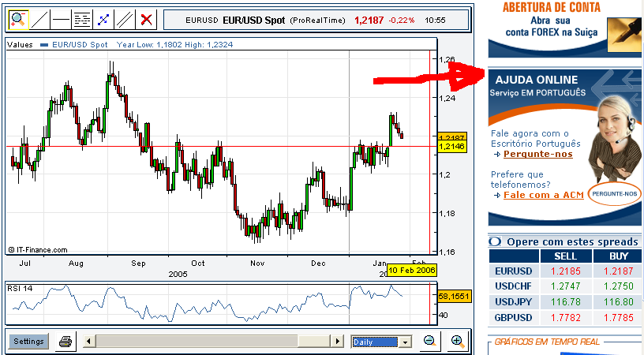Click the EUR/USD Spot legend label
The image size is (644, 355).
(x=80, y=45)
